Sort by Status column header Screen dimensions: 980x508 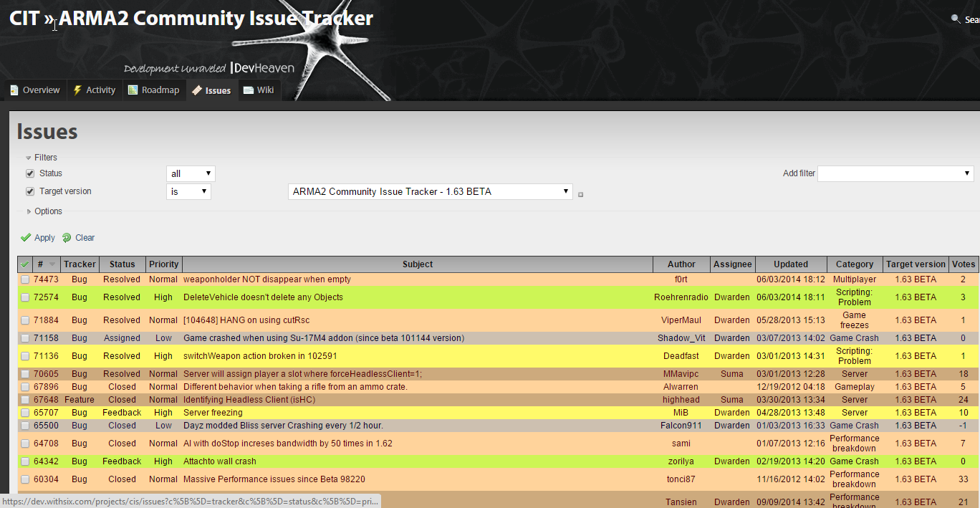coord(123,264)
